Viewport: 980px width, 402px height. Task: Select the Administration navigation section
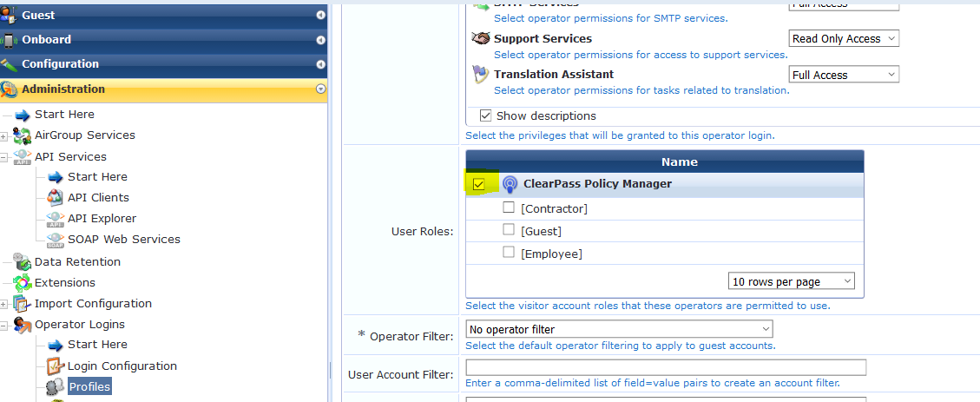(164, 89)
